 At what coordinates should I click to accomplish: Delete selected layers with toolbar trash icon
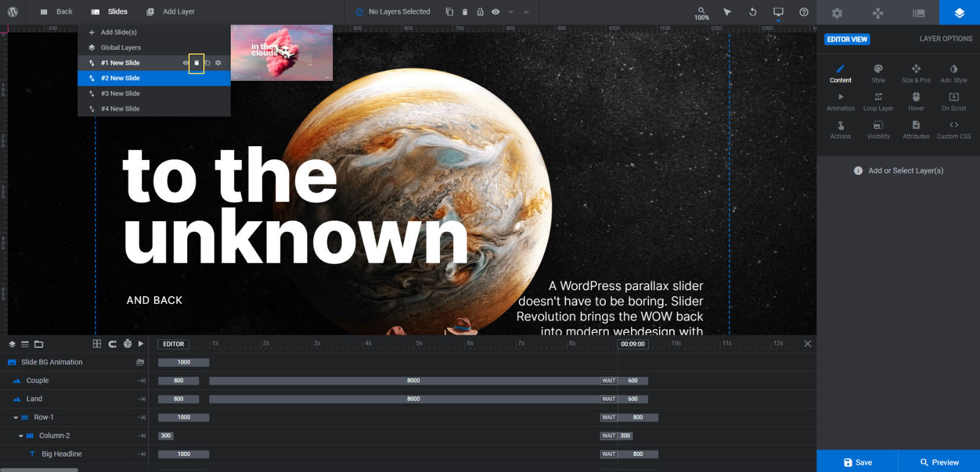[x=465, y=12]
